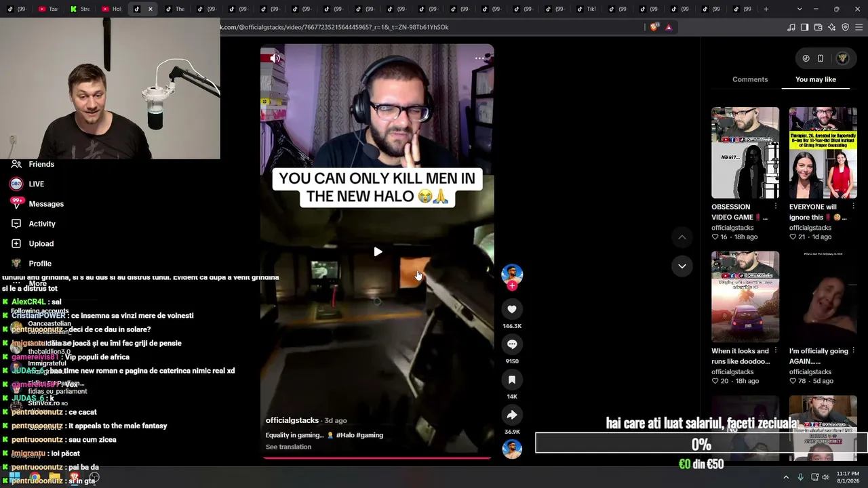868x488 pixels.
Task: Switch to the 'The' browser tab
Action: (x=175, y=9)
